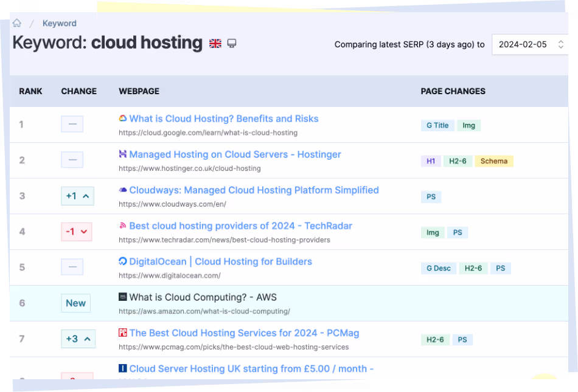The image size is (578, 392).
Task: Open the Keyword breadcrumb link
Action: coord(60,23)
